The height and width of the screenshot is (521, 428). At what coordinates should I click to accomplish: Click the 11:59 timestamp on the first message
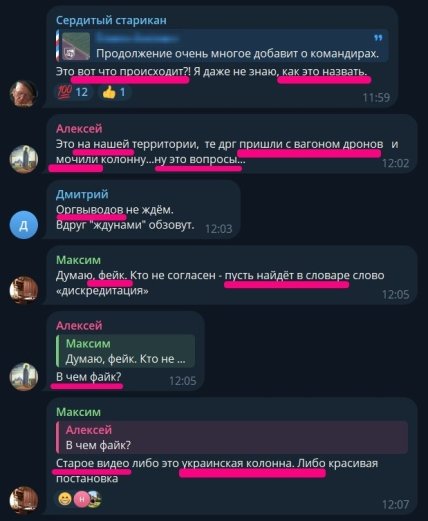376,98
